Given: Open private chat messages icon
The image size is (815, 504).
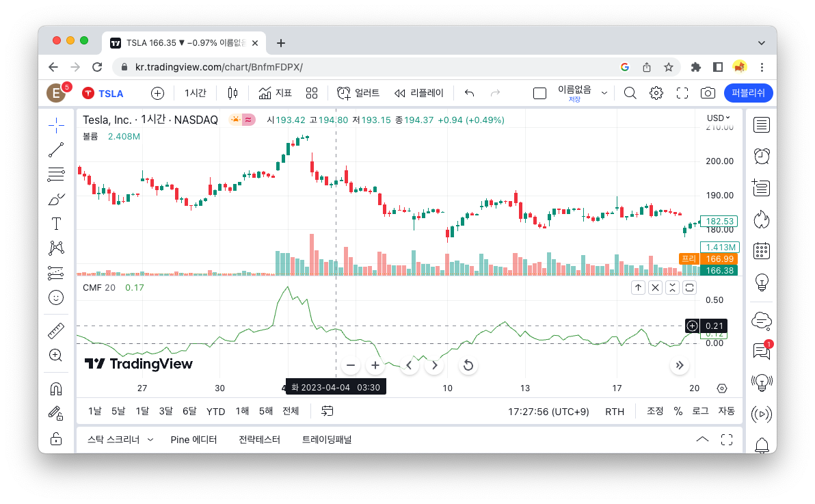Looking at the screenshot, I should pos(762,352).
